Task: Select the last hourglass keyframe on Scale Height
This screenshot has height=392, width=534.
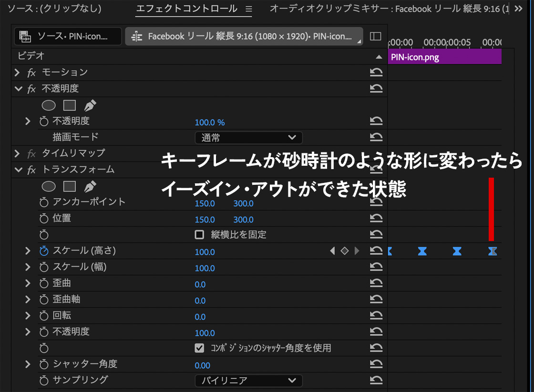Action: [x=493, y=251]
